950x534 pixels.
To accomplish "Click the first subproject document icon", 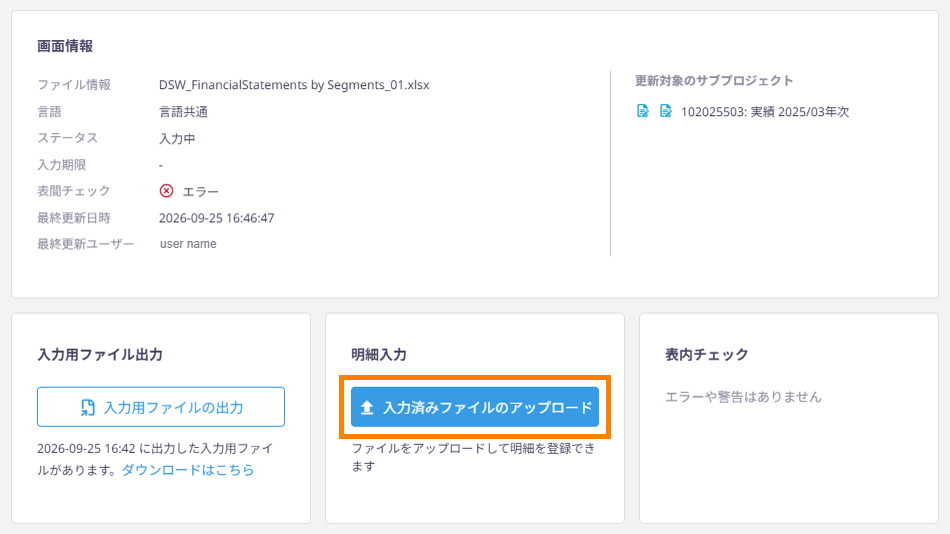I will coord(643,111).
